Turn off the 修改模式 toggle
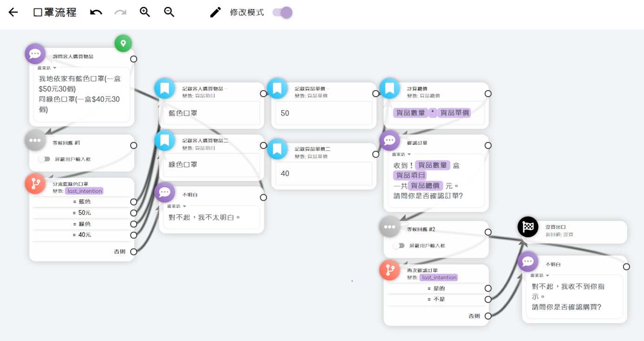 [x=282, y=13]
